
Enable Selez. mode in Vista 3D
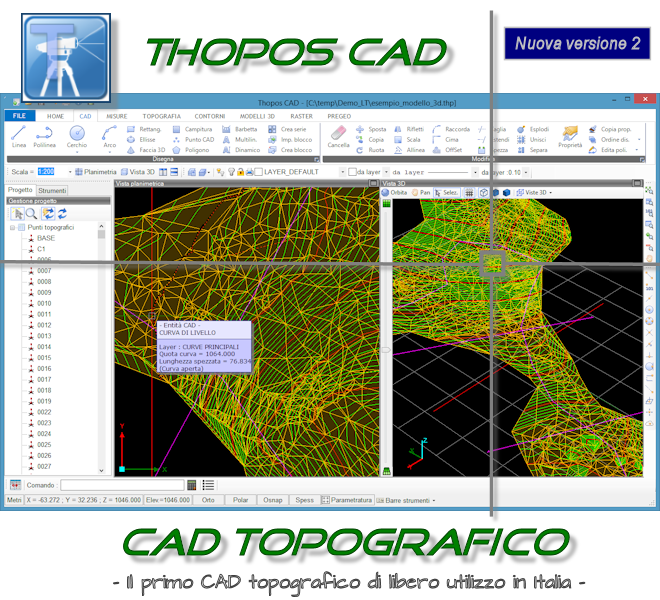[447, 192]
